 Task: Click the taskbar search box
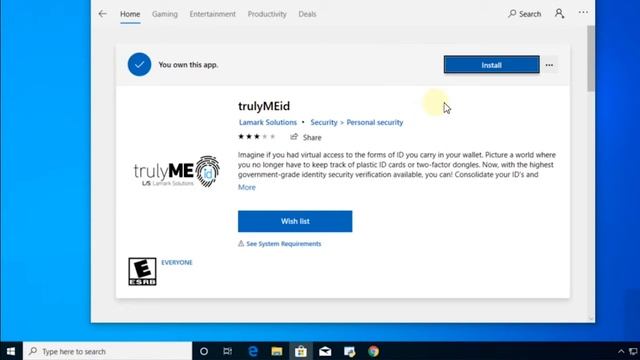[107, 351]
